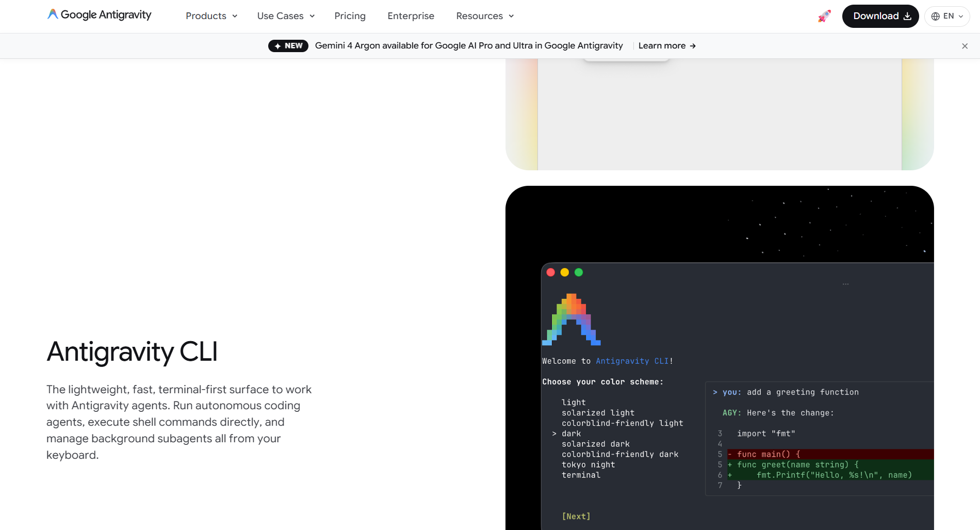Screen dimensions: 980x530
Task: Select the 'light' color scheme option
Action: [574, 403]
